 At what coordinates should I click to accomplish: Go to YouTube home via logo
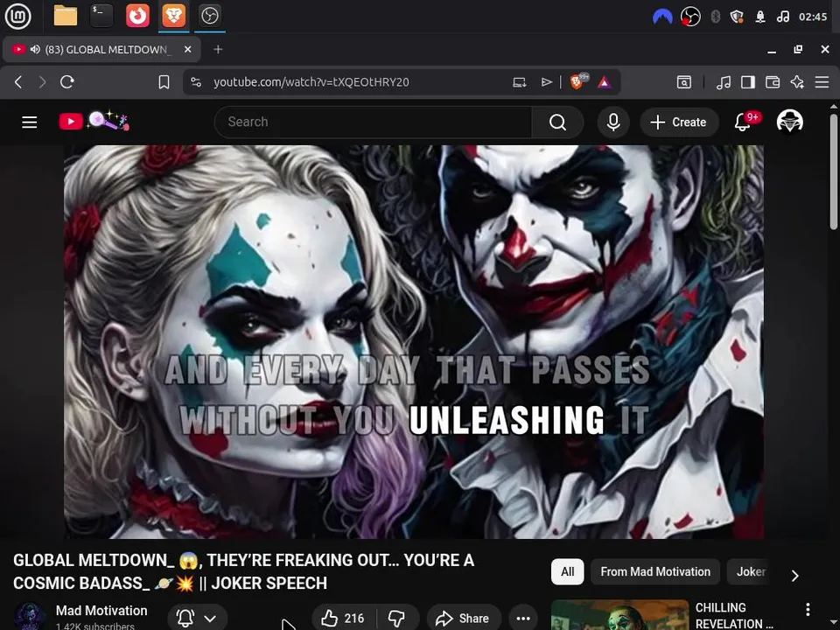tap(94, 121)
